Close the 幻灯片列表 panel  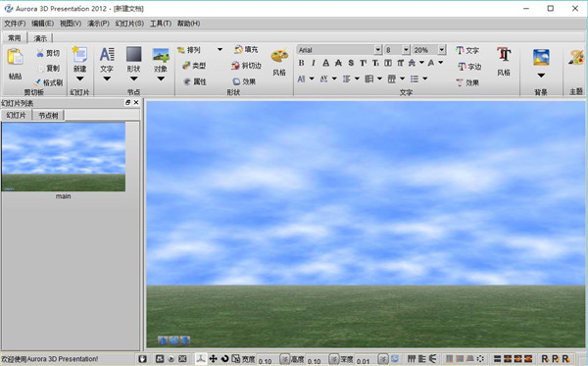tap(136, 102)
